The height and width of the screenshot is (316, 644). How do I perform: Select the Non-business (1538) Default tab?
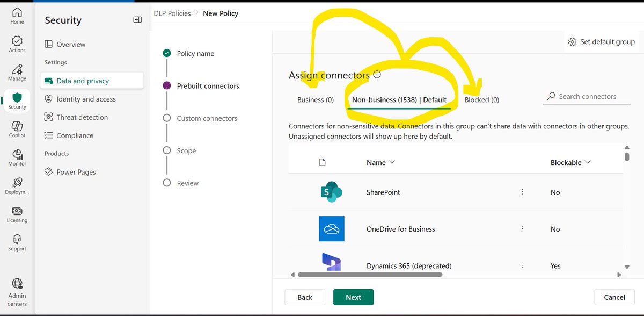click(x=399, y=99)
